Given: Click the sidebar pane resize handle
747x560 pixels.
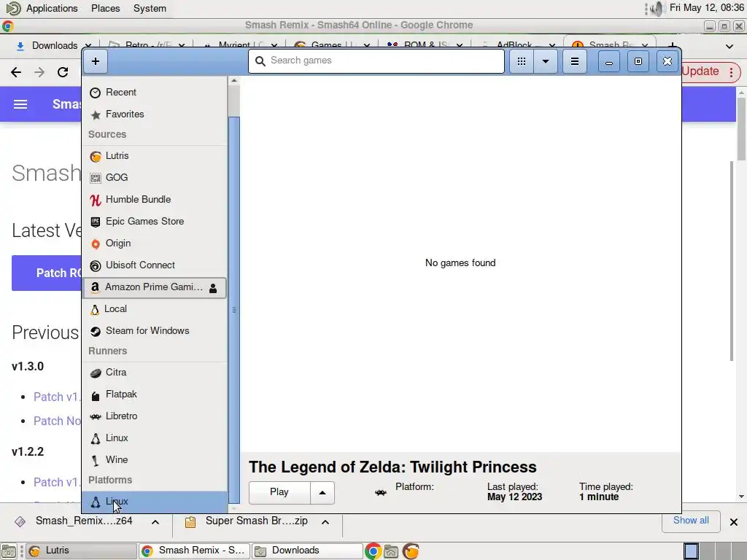Looking at the screenshot, I should [234, 310].
